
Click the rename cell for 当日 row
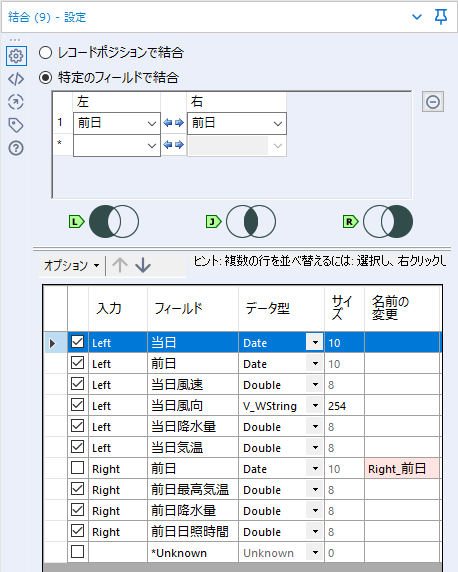click(402, 343)
